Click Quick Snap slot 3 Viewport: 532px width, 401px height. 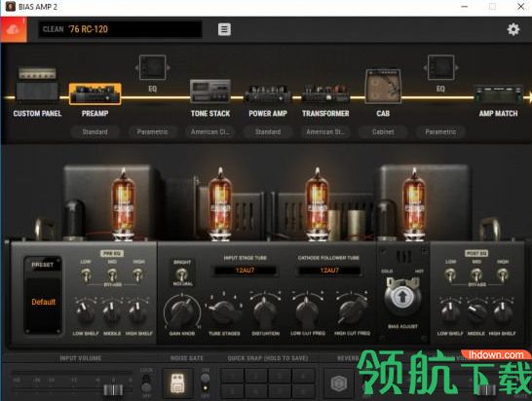(x=280, y=376)
